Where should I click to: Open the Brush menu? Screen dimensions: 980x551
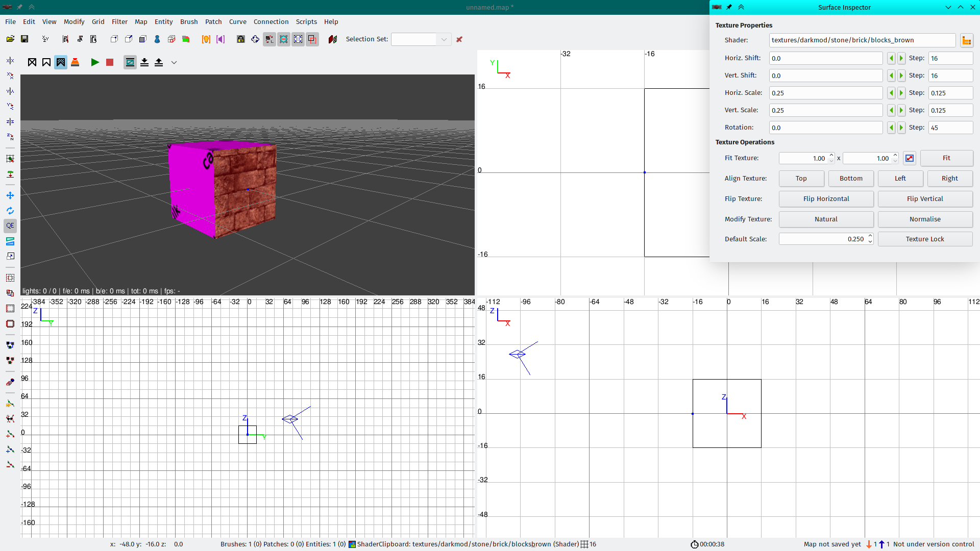point(189,21)
